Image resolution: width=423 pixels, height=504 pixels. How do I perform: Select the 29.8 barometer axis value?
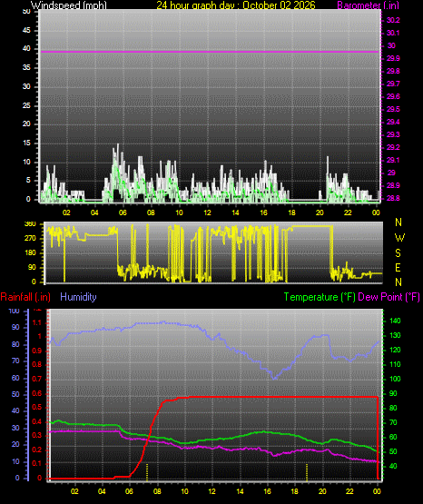pyautogui.click(x=393, y=71)
